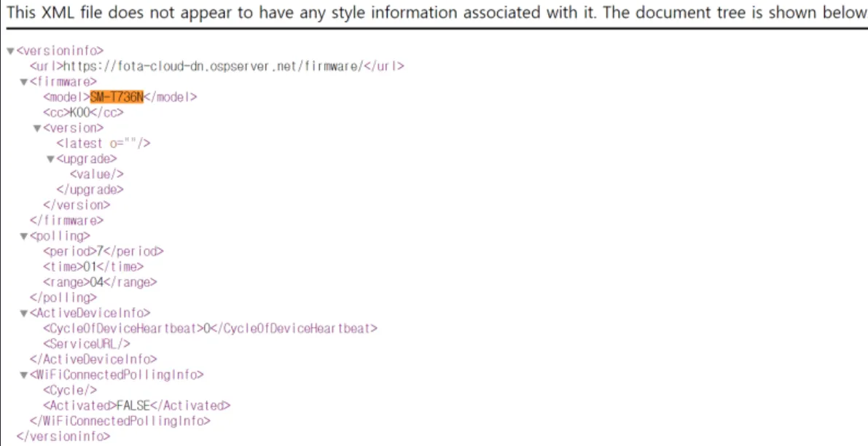Collapse the polling node triangle
This screenshot has height=446, width=868.
[24, 236]
